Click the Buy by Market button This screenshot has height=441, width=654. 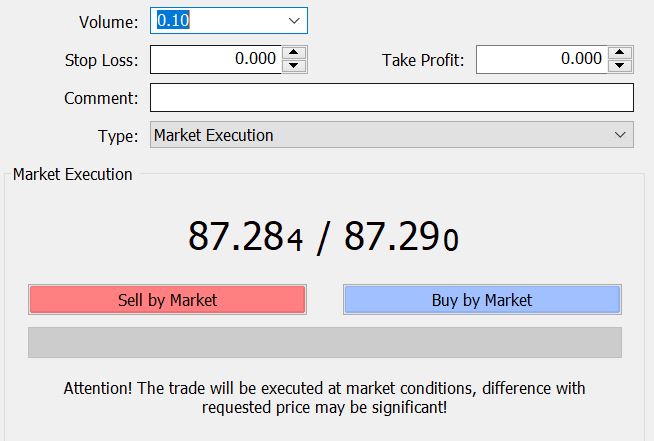click(x=482, y=300)
